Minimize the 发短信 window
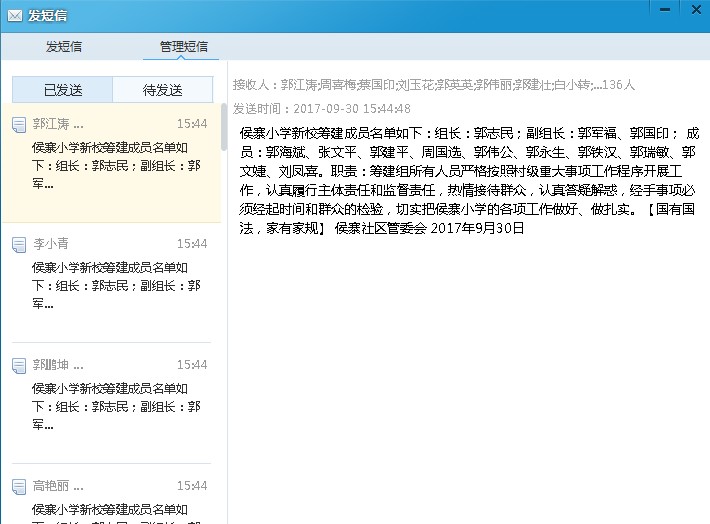Screen dimensions: 710x524 click(665, 9)
